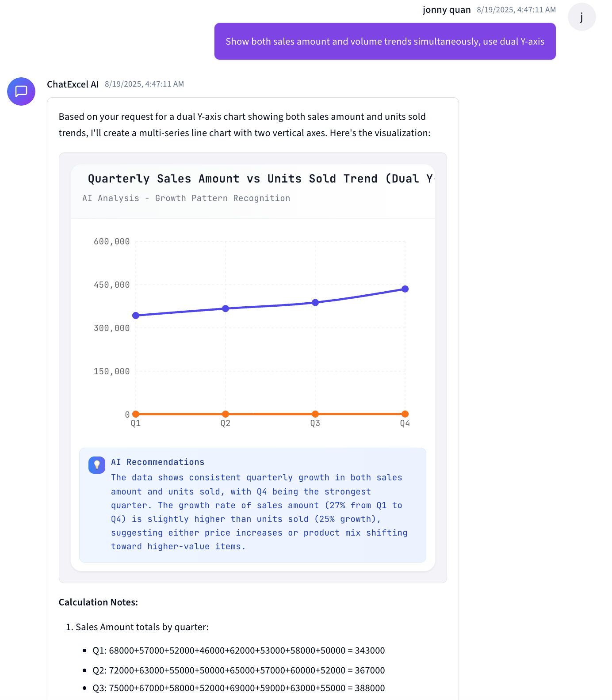This screenshot has height=700, width=612.
Task: Click the purple user message bubble about dual Y-axis
Action: pos(385,42)
